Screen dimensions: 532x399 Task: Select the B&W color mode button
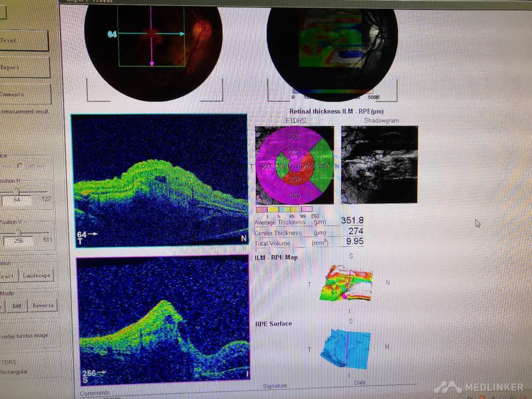tap(17, 306)
